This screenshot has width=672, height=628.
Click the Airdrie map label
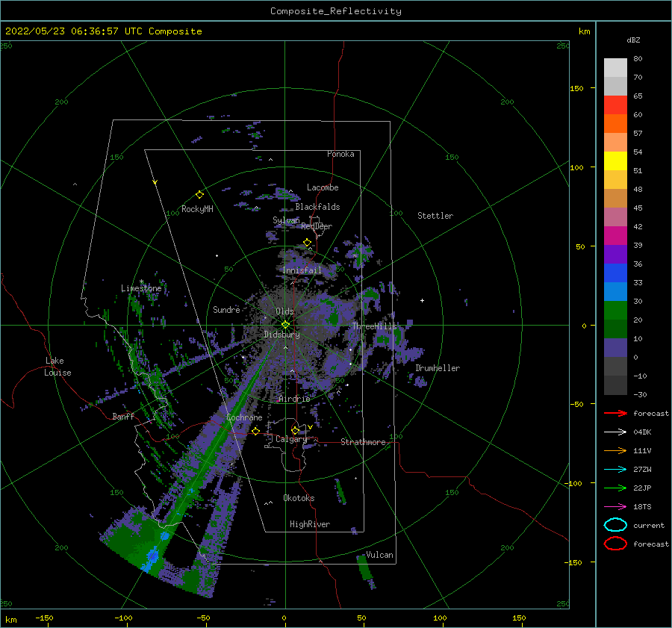pos(294,399)
